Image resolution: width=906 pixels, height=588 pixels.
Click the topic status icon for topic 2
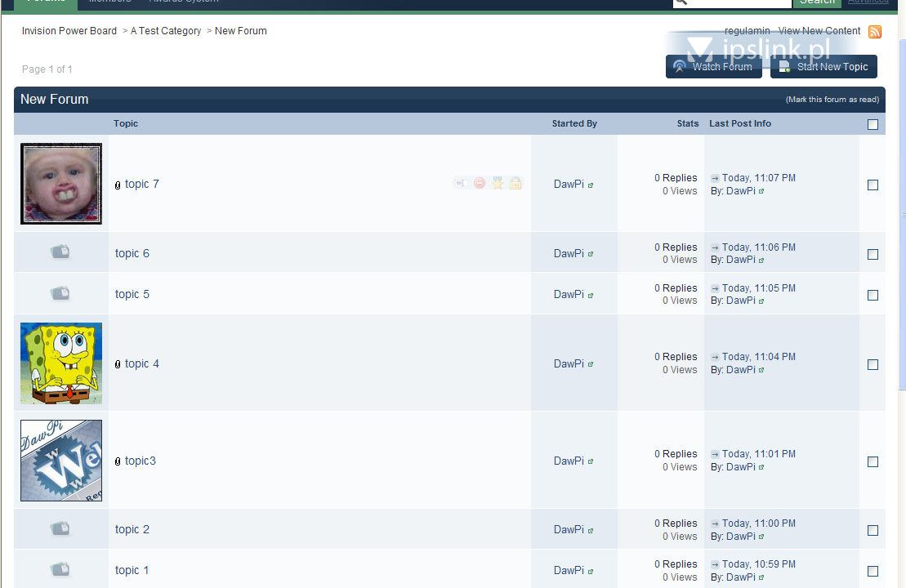60,528
